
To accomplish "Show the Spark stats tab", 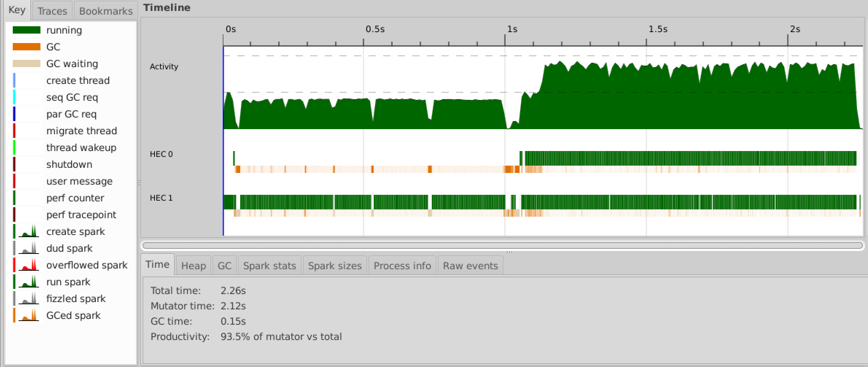I will coord(269,266).
